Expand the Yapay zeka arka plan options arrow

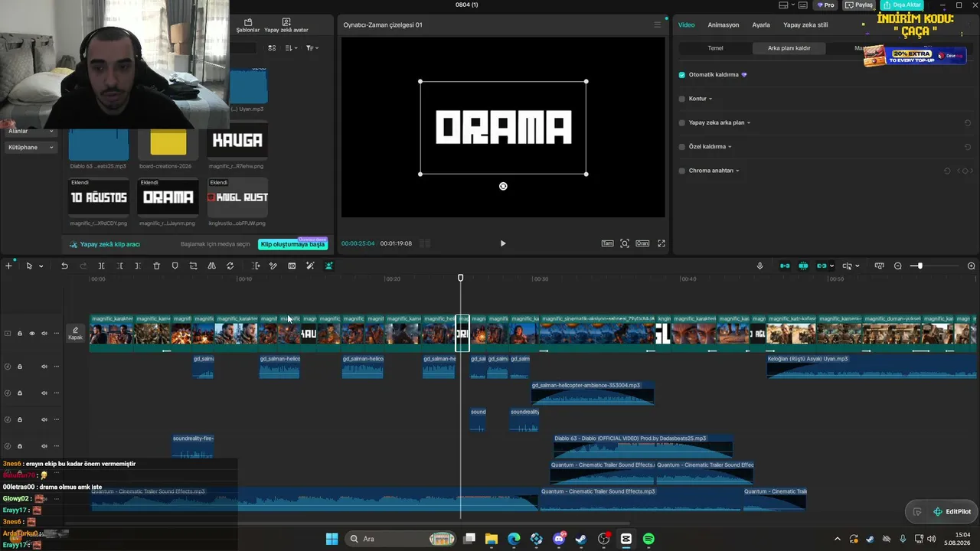(749, 122)
